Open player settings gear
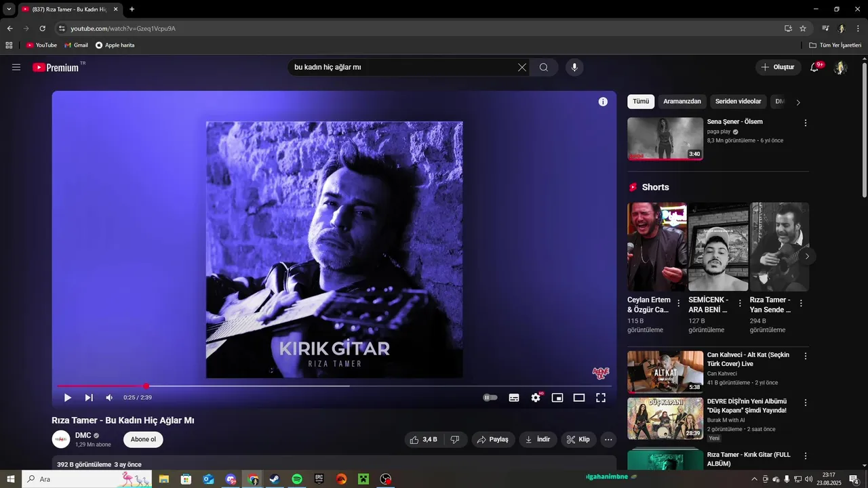This screenshot has width=868, height=488. [x=536, y=398]
